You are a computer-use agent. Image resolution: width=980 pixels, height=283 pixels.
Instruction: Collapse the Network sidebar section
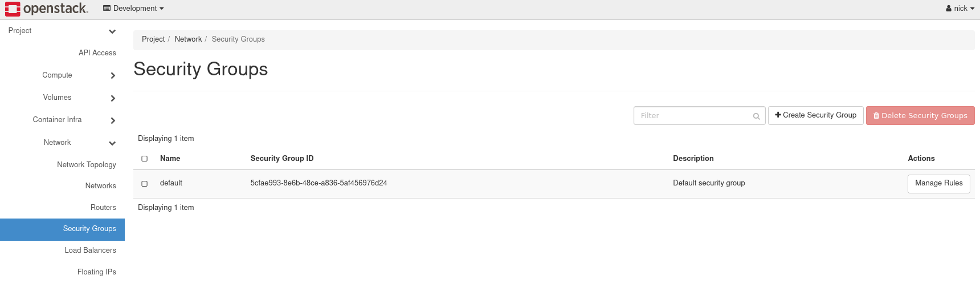click(112, 143)
